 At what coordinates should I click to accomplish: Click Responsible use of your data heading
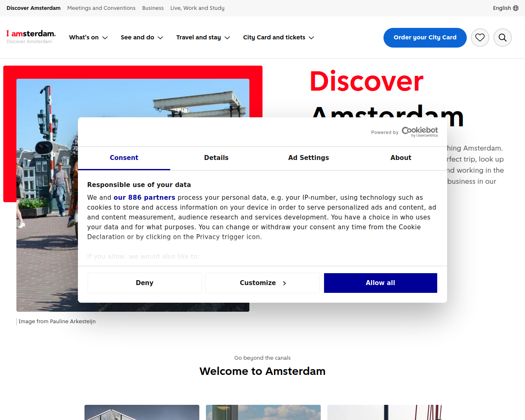[x=139, y=185]
